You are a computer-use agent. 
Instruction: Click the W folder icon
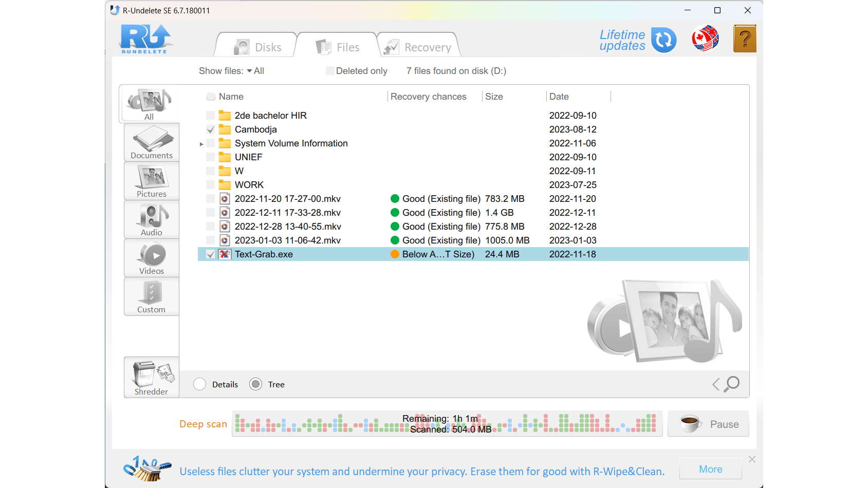click(x=225, y=171)
